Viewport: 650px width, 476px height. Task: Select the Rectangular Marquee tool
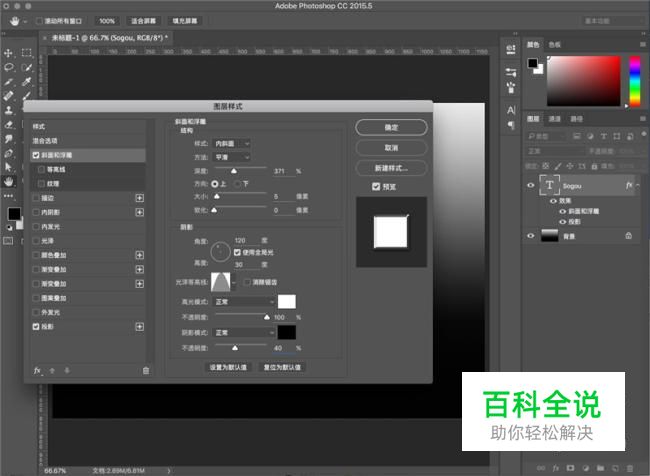[27, 53]
